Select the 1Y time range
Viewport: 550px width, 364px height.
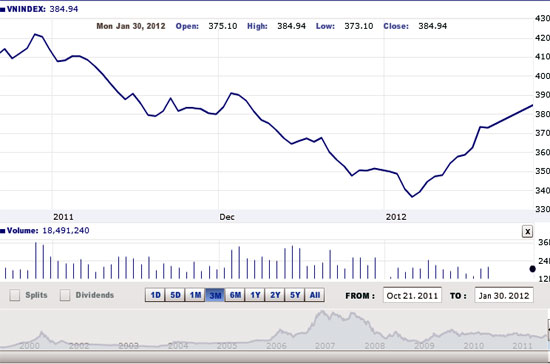(x=255, y=295)
